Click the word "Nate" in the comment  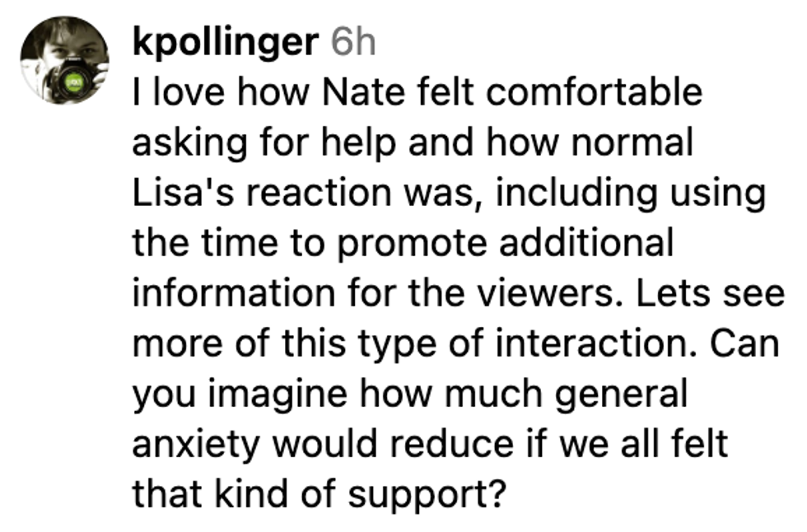point(361,92)
